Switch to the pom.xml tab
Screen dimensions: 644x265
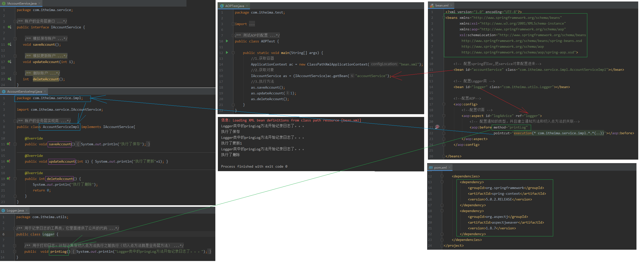tap(440, 167)
